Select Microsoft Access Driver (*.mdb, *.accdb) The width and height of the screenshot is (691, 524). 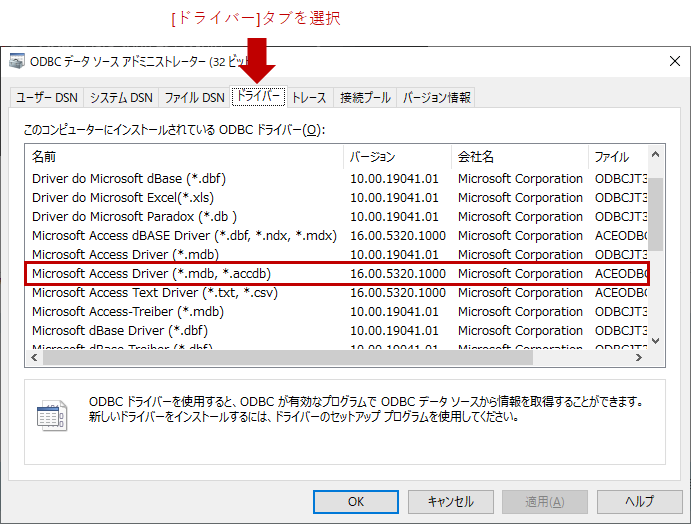[336, 274]
